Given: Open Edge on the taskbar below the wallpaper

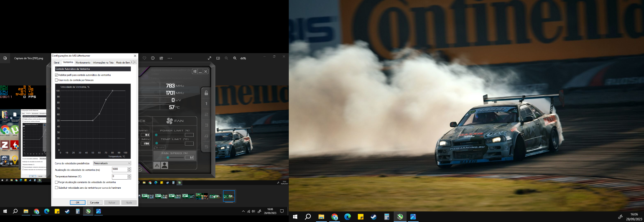Looking at the screenshot, I should 347,217.
